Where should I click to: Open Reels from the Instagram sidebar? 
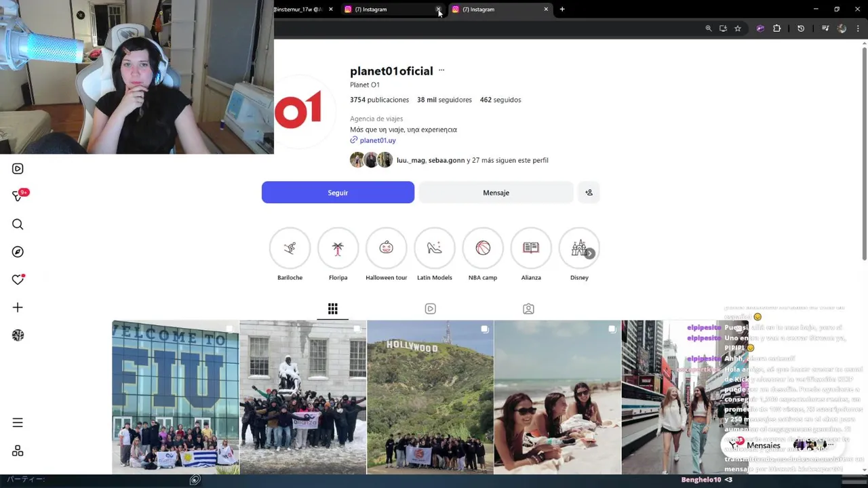18,169
